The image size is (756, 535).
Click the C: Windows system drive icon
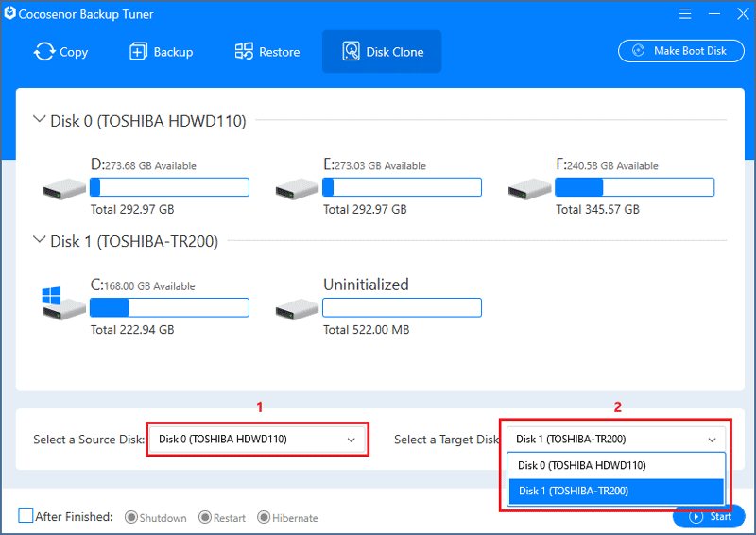point(63,303)
